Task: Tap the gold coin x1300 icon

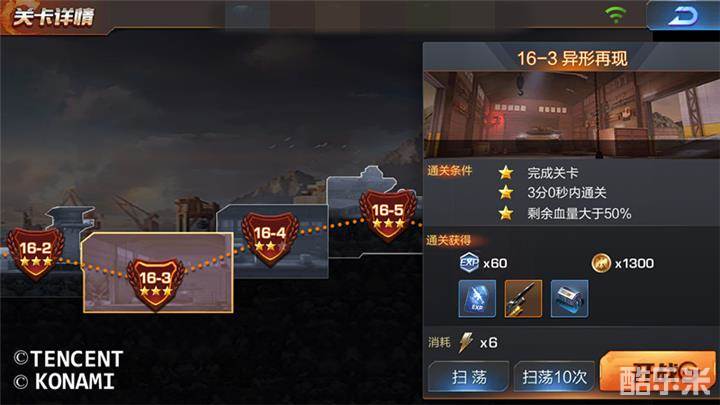Action: point(601,263)
